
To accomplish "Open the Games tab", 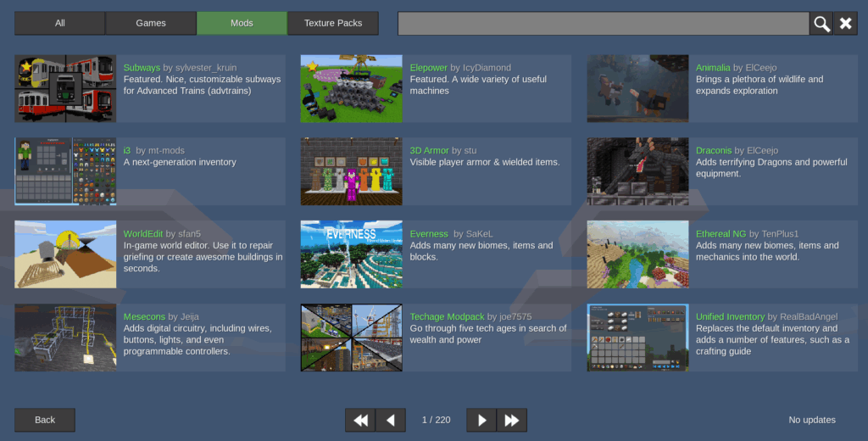I will [151, 24].
